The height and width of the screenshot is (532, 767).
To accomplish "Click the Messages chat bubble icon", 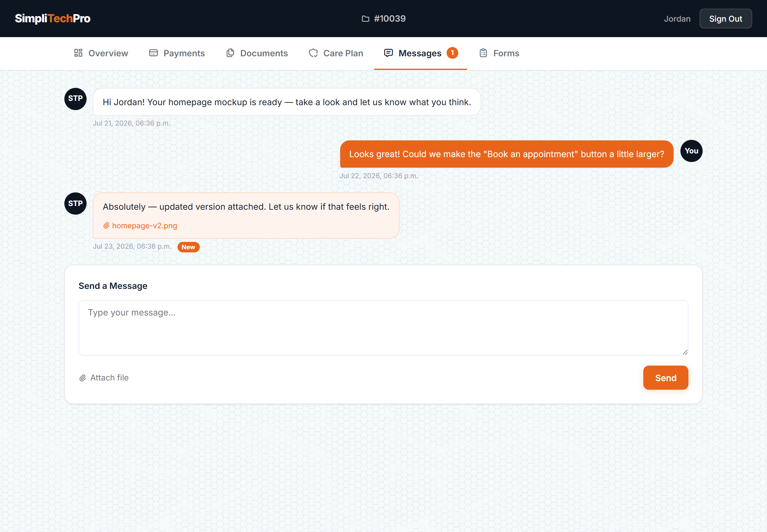I will [388, 53].
